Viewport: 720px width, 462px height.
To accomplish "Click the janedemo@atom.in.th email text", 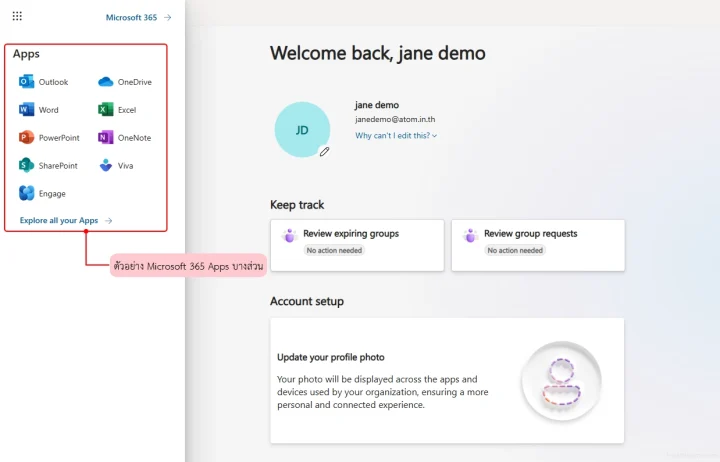I will point(395,119).
